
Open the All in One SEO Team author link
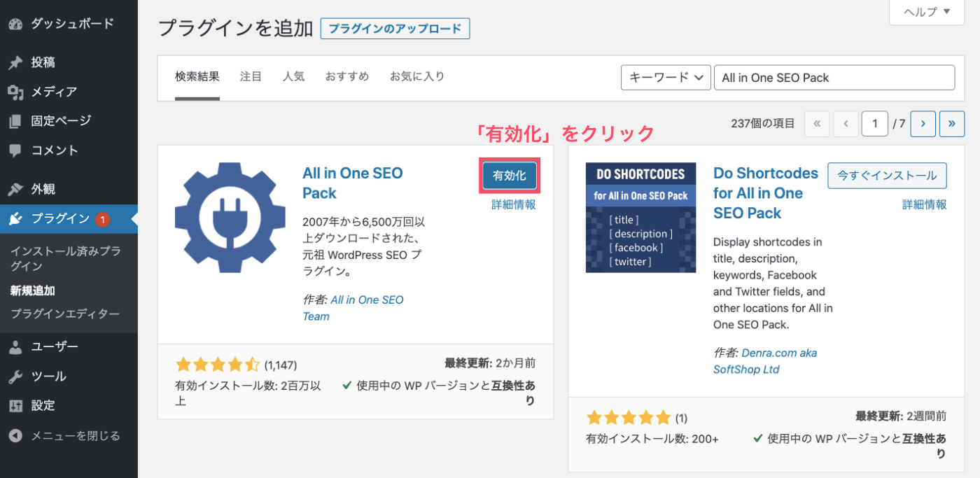(x=353, y=308)
